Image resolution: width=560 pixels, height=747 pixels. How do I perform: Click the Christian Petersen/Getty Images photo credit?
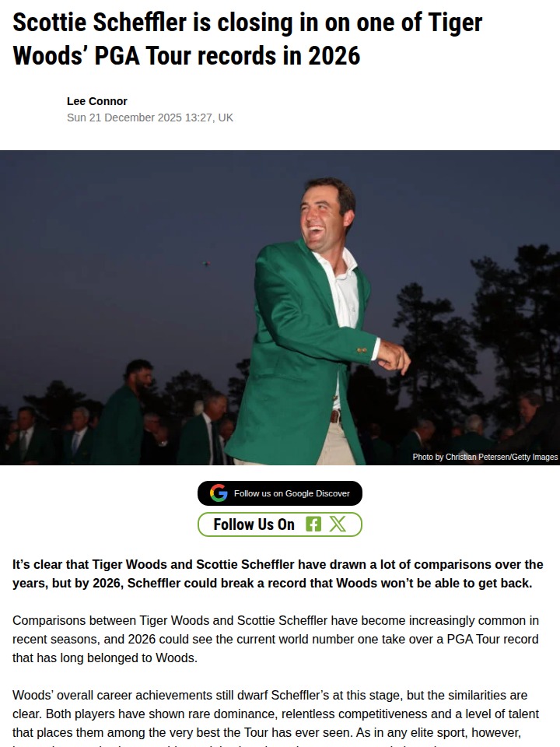(x=485, y=457)
